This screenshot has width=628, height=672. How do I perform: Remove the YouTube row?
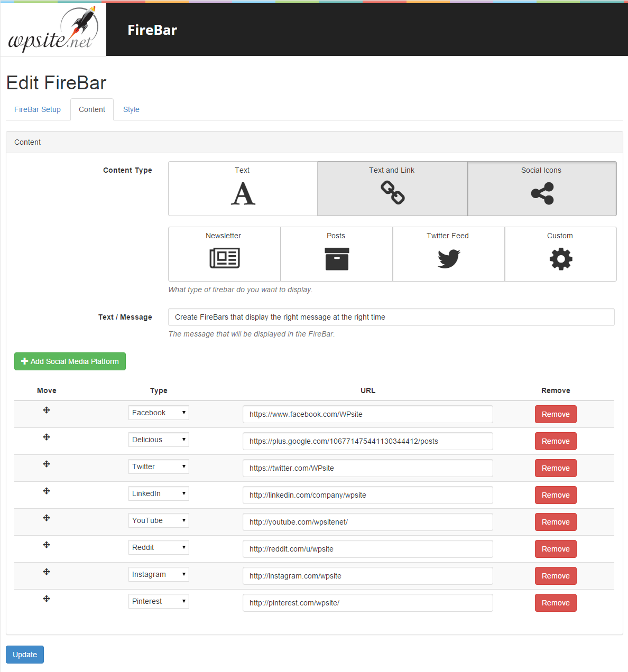click(556, 522)
